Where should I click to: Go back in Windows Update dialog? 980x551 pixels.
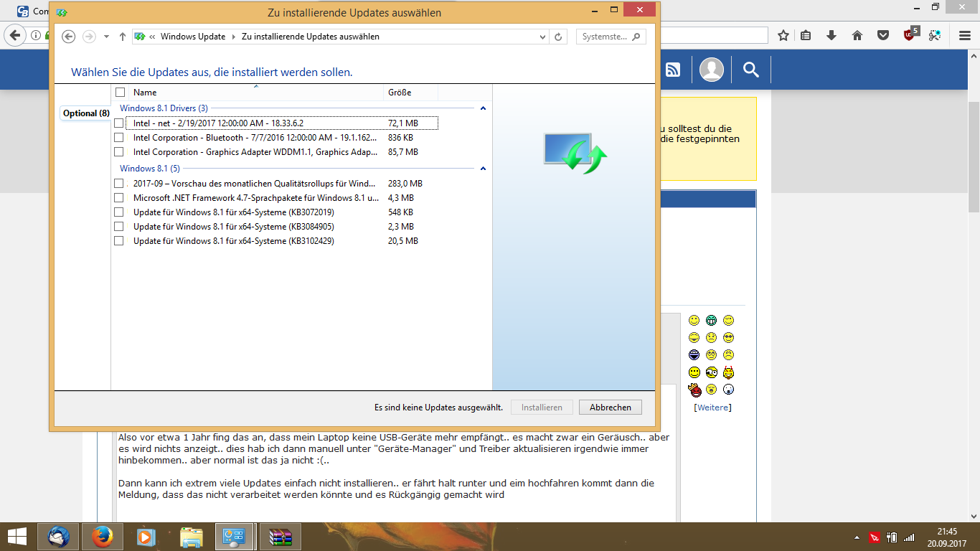69,37
